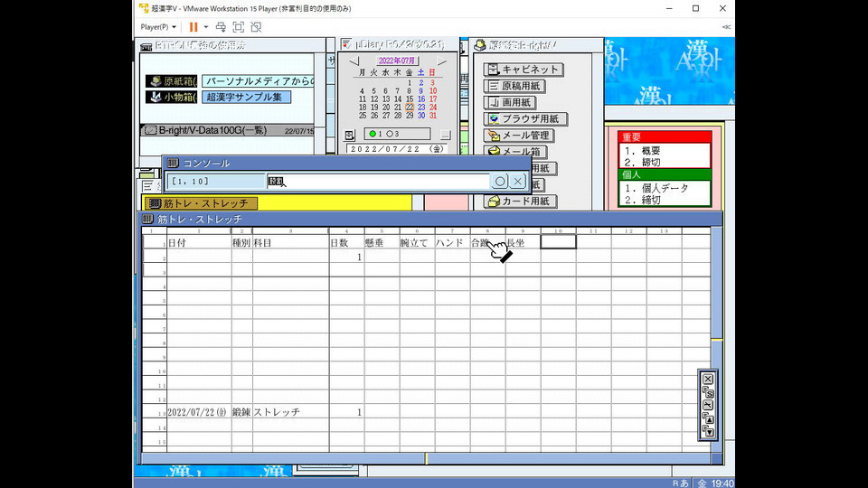Open the dropdown arrow beside pause button
This screenshot has width=868, height=488.
tap(206, 26)
